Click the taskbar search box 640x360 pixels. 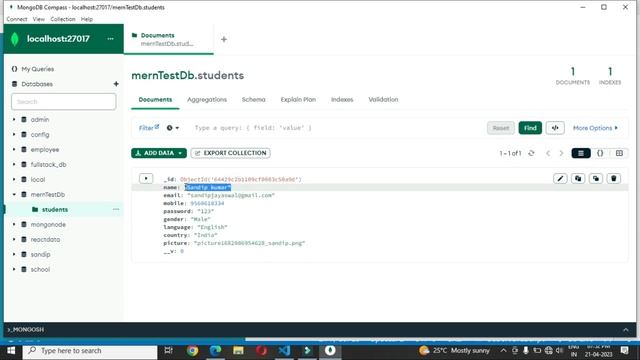point(90,351)
